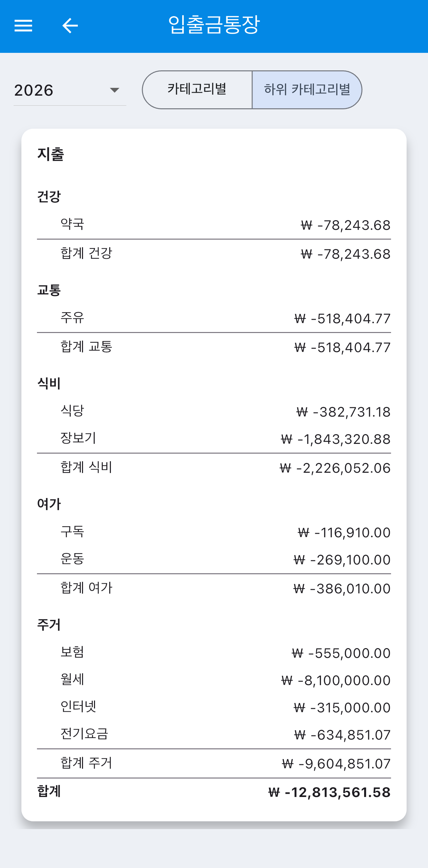Select the 보험 row under 주거

[214, 653]
